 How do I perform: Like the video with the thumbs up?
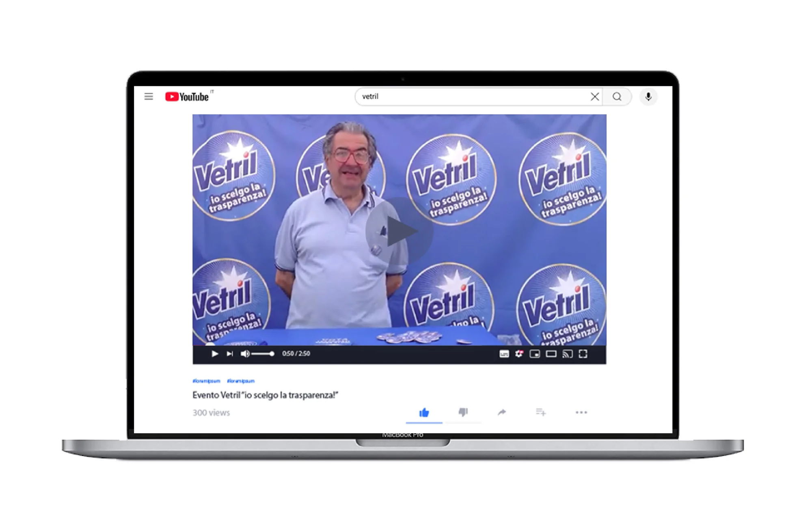(x=424, y=412)
